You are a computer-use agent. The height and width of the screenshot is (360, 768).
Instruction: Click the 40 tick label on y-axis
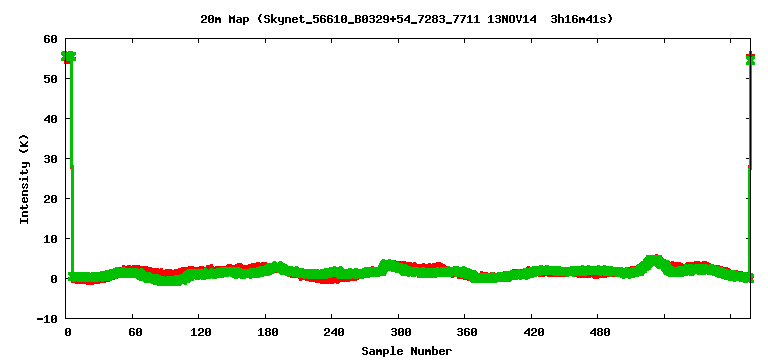(x=51, y=119)
